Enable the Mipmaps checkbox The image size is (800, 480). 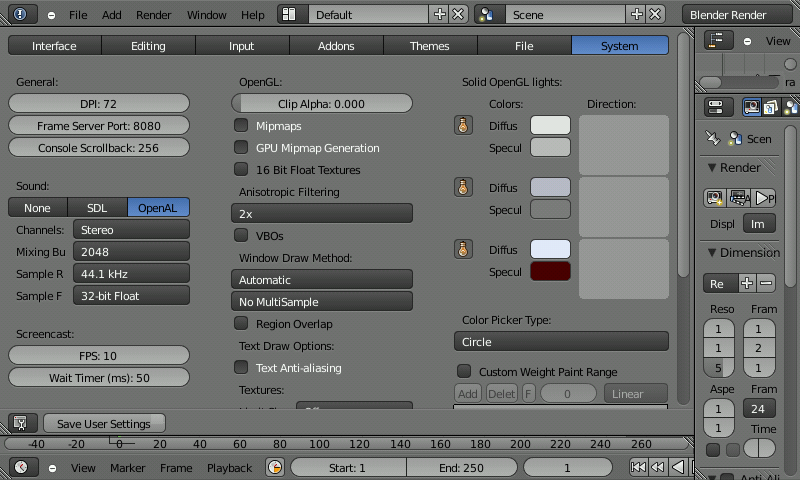[x=241, y=126]
